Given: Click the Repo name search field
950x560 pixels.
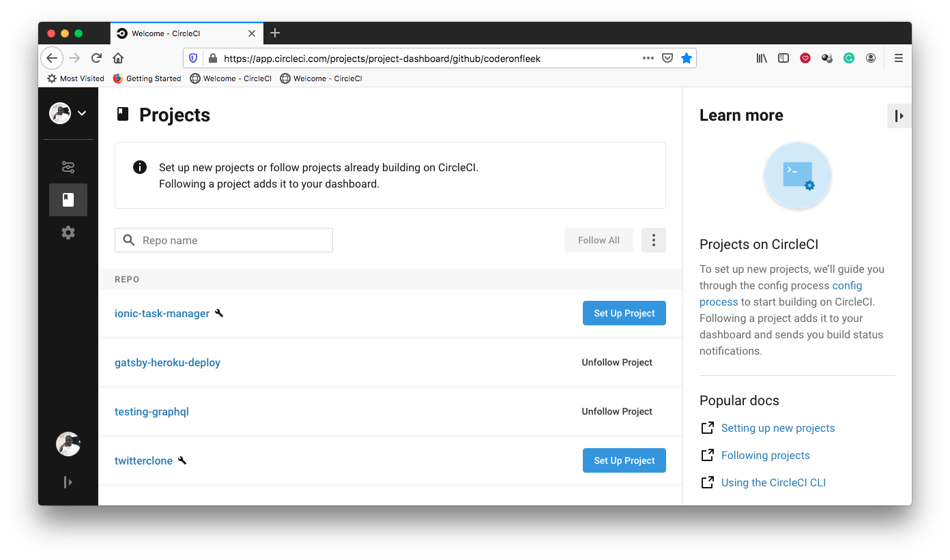Looking at the screenshot, I should (232, 240).
